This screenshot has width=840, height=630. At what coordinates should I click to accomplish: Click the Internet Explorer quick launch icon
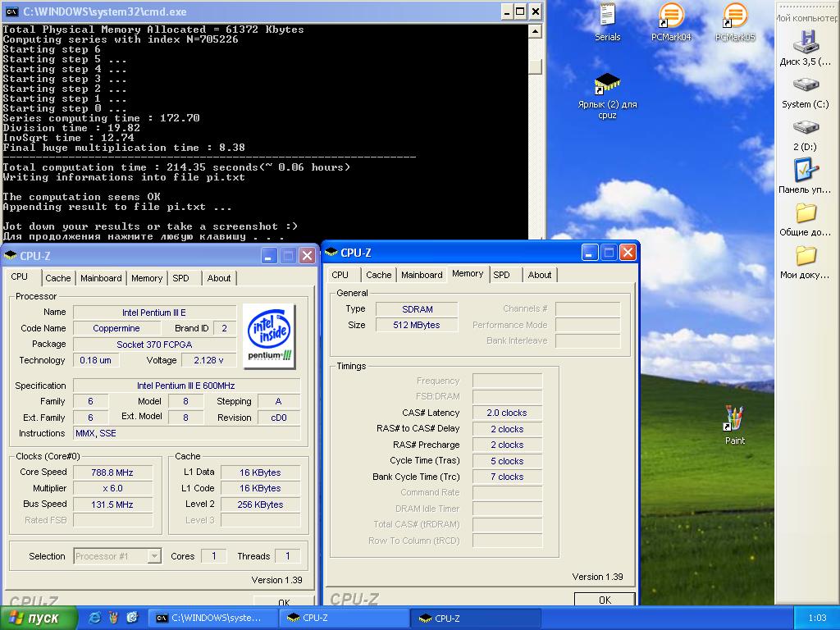(94, 618)
